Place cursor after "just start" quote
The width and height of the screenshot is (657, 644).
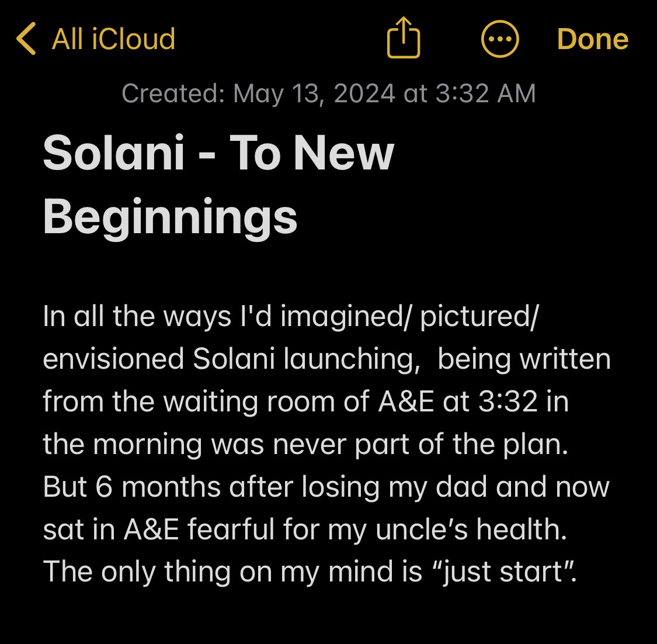[579, 572]
